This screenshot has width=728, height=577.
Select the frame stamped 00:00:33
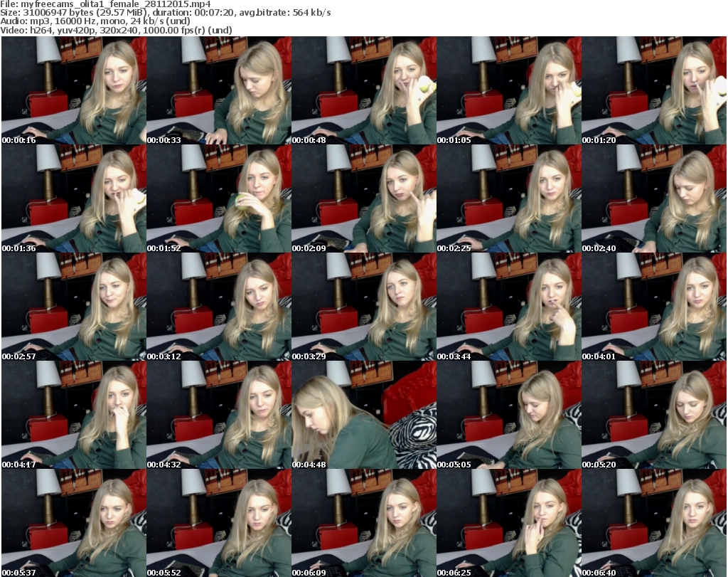pos(219,90)
